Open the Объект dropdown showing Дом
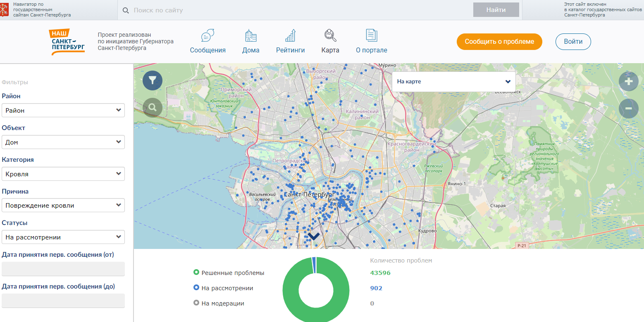This screenshot has width=644, height=322. click(x=63, y=142)
